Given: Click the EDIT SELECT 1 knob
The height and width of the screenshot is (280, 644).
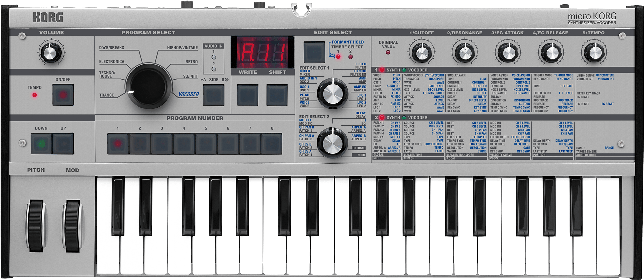Looking at the screenshot, I should [x=332, y=93].
